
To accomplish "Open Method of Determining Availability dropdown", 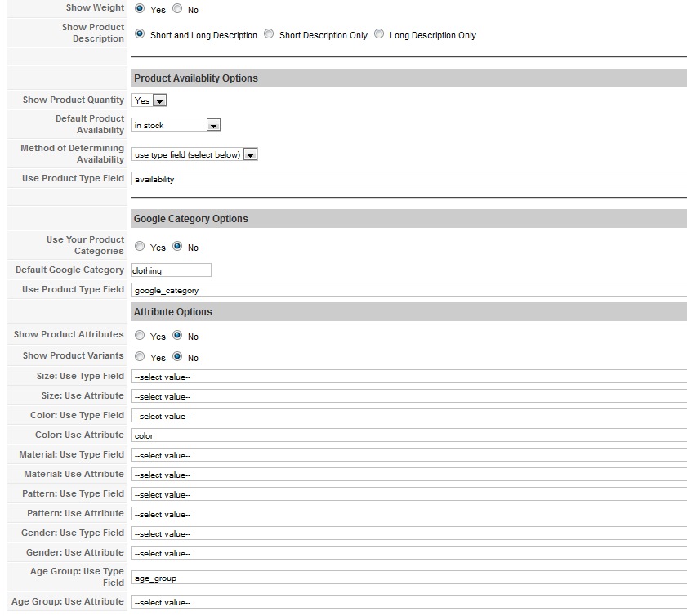I will click(x=194, y=154).
